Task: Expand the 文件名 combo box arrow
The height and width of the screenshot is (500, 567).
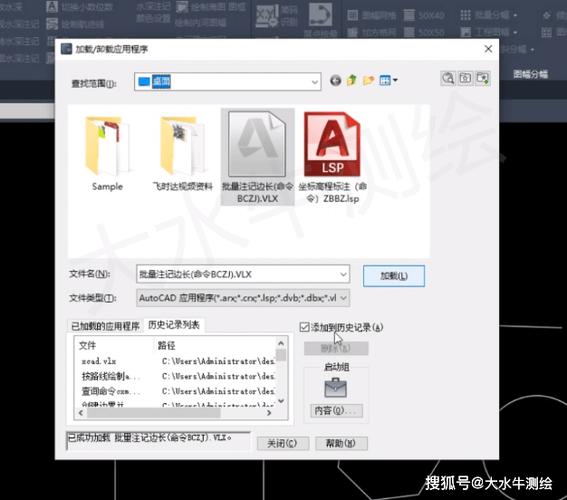Action: tap(343, 274)
